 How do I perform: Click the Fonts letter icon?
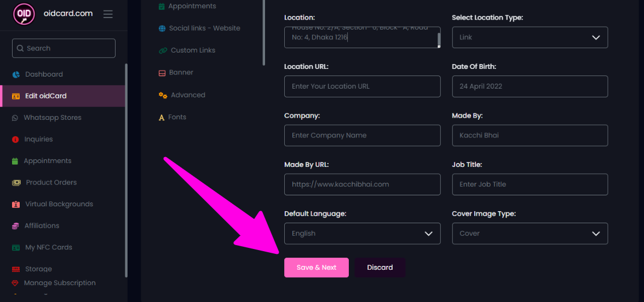coord(162,118)
